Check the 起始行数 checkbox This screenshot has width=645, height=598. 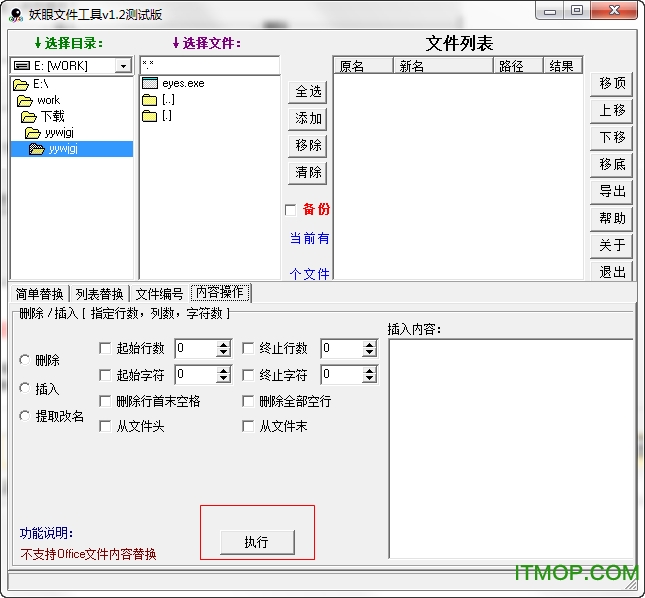(105, 349)
